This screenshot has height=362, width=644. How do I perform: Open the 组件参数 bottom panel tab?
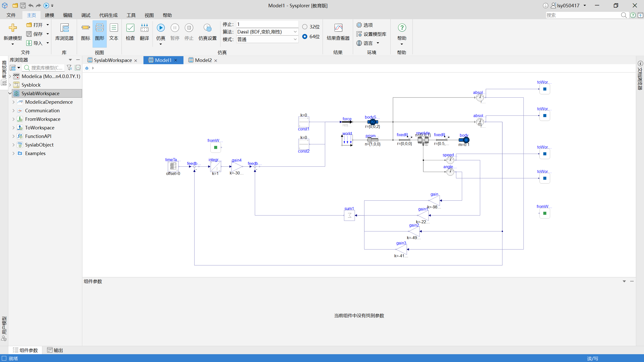pos(25,350)
